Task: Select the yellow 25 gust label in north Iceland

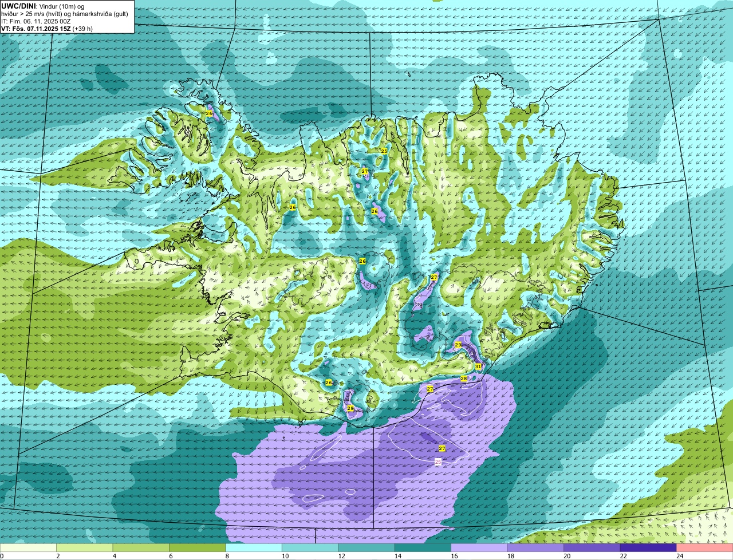Action: [384, 151]
